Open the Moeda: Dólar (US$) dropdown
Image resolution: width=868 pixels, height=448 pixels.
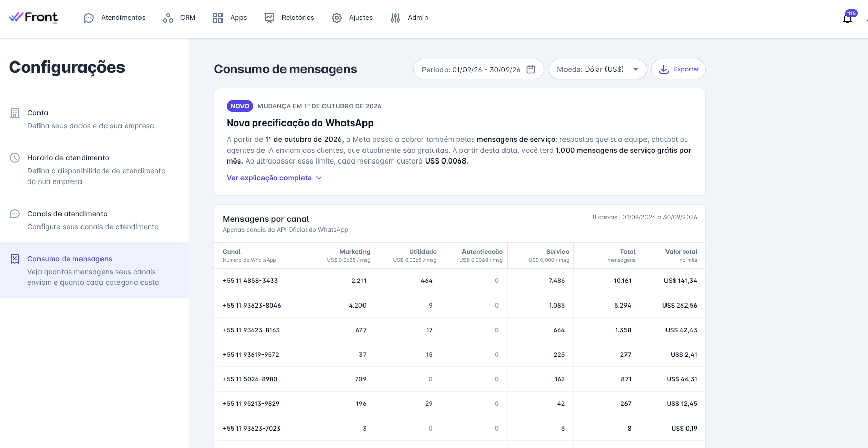click(x=597, y=69)
